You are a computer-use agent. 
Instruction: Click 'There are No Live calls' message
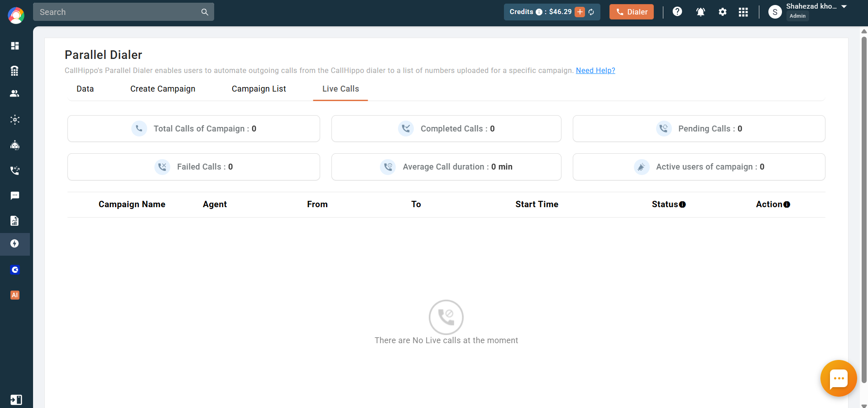click(446, 340)
